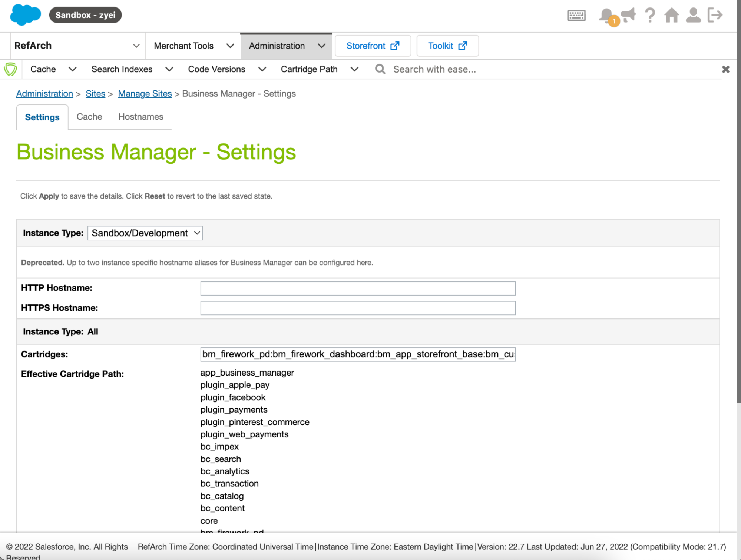Open help question mark icon

click(x=649, y=16)
